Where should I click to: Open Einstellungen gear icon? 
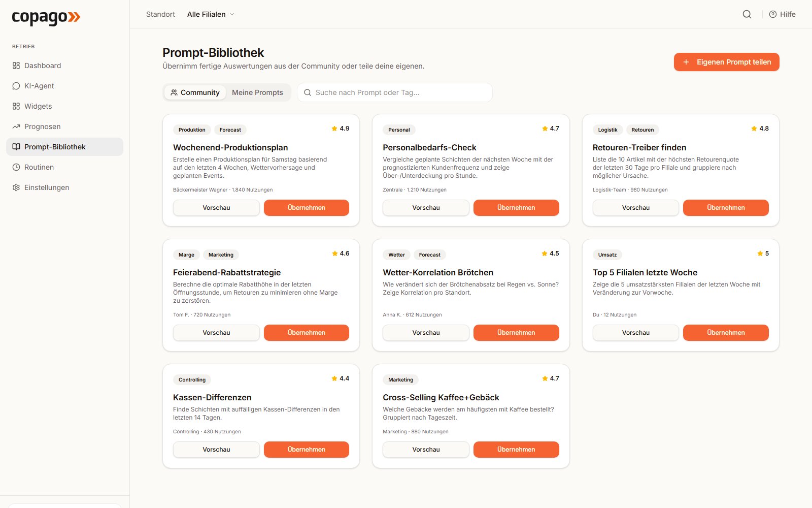[x=16, y=187]
